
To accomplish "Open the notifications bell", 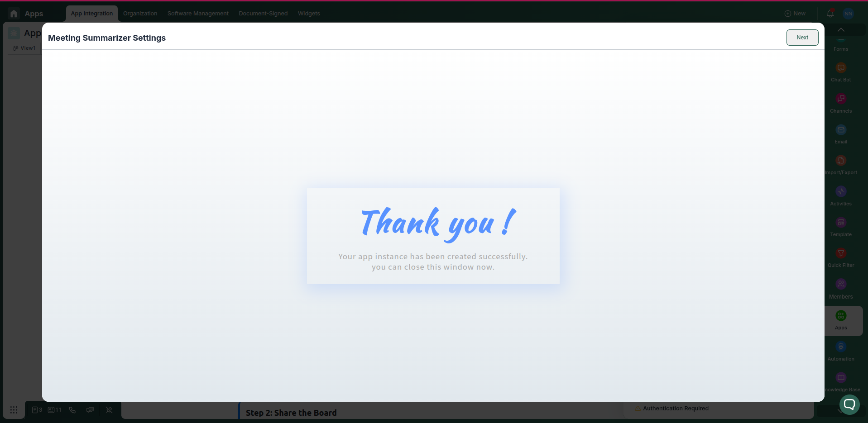I will coord(830,14).
